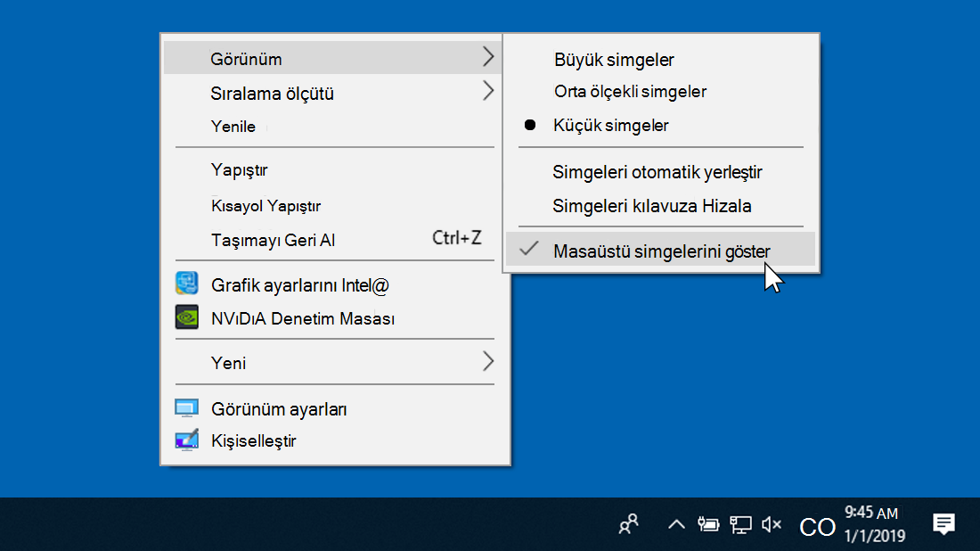Expand the Sıralama ölçütü submenu arrow

coord(487,91)
